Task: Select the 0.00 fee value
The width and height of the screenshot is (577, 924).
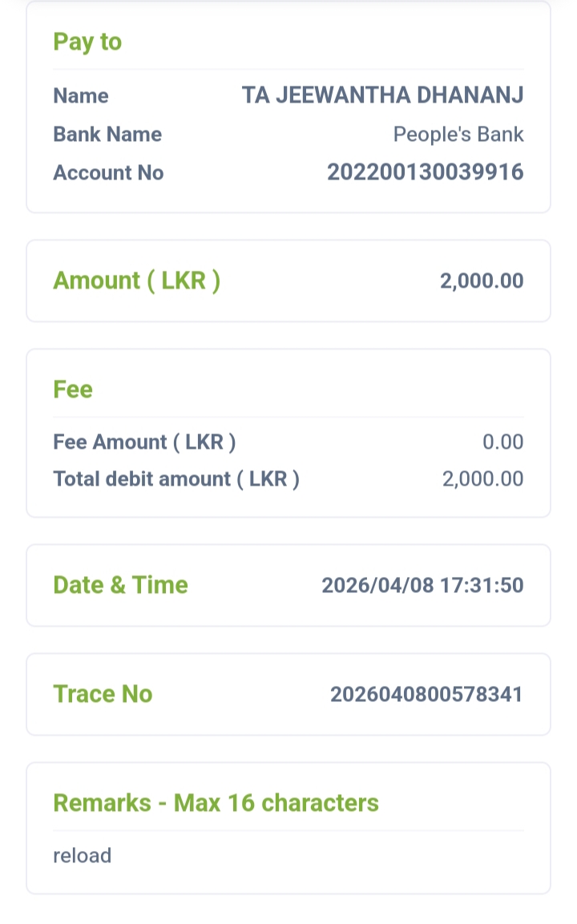Action: (502, 442)
